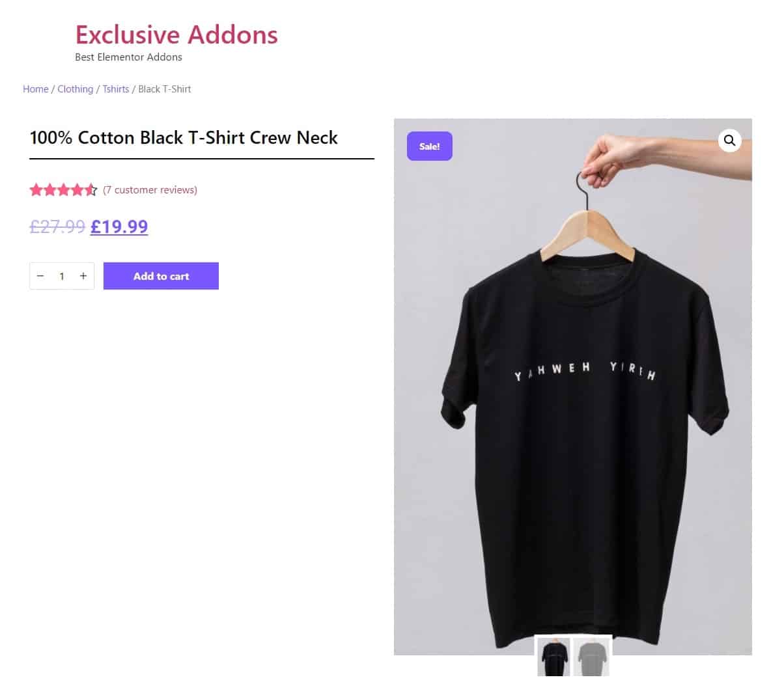Select the grey t-shirt thumbnail
The height and width of the screenshot is (699, 784).
pyautogui.click(x=591, y=657)
